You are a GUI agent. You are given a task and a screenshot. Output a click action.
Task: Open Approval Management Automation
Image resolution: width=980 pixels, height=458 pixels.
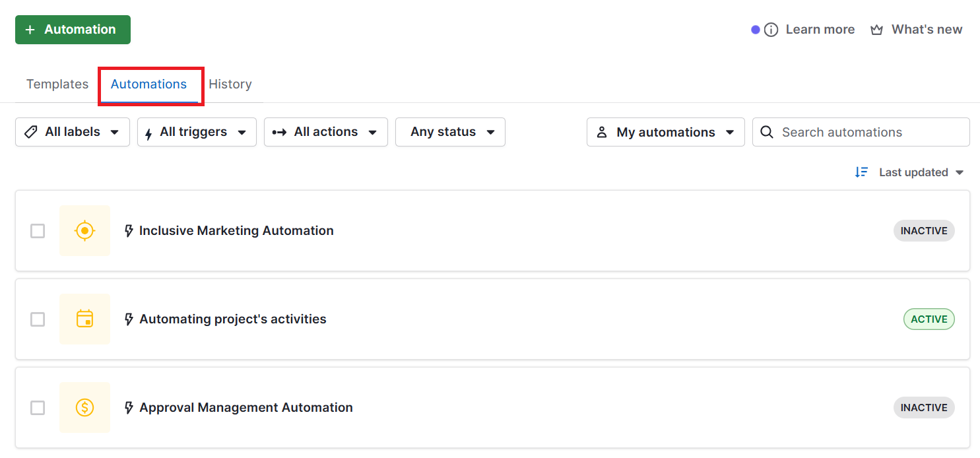pos(246,408)
